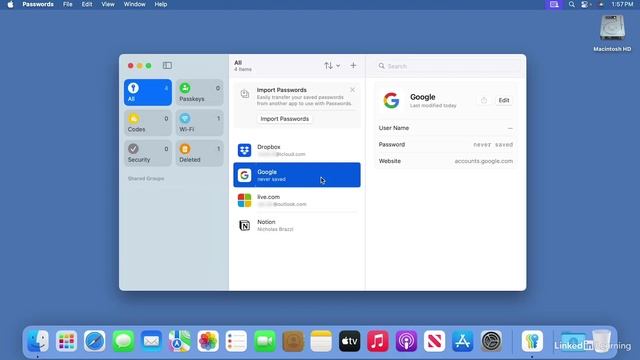Dismiss the Import Passwords banner
The image size is (640, 360).
click(352, 90)
